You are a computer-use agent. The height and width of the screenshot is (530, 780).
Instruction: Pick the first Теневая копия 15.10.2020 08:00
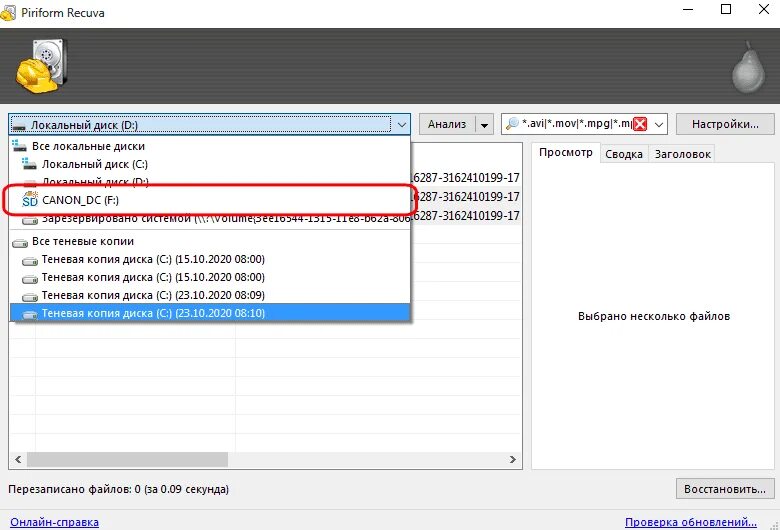209,259
